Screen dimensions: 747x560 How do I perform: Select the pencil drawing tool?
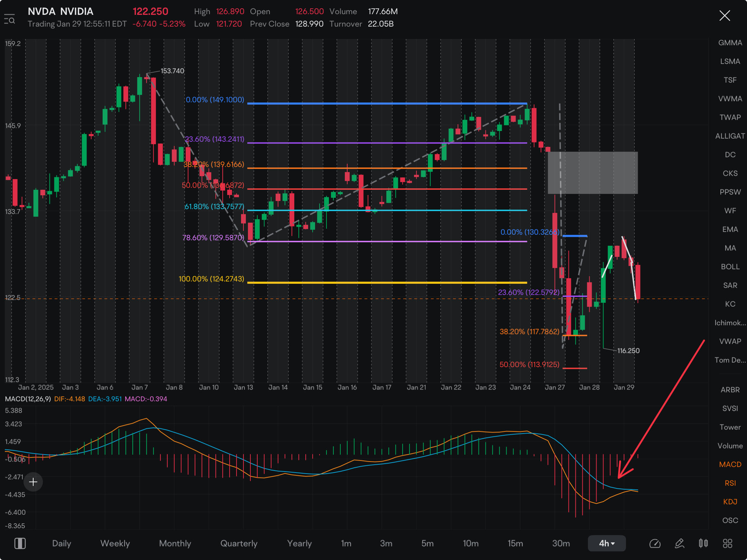coord(680,543)
